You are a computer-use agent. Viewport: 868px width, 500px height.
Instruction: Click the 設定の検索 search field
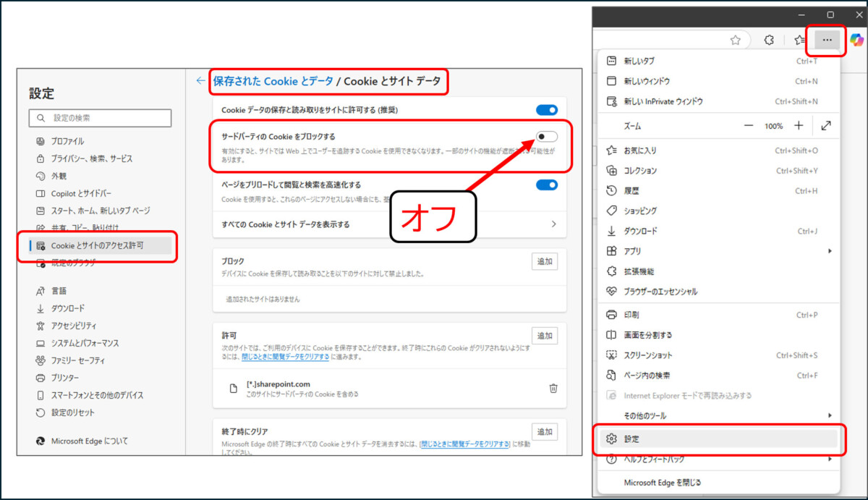[x=101, y=118]
